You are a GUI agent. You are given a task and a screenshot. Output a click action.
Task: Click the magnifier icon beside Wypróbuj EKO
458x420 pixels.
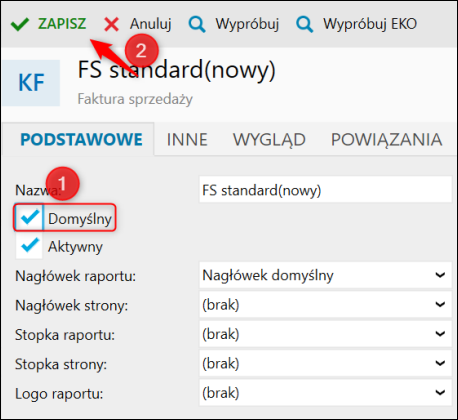305,24
